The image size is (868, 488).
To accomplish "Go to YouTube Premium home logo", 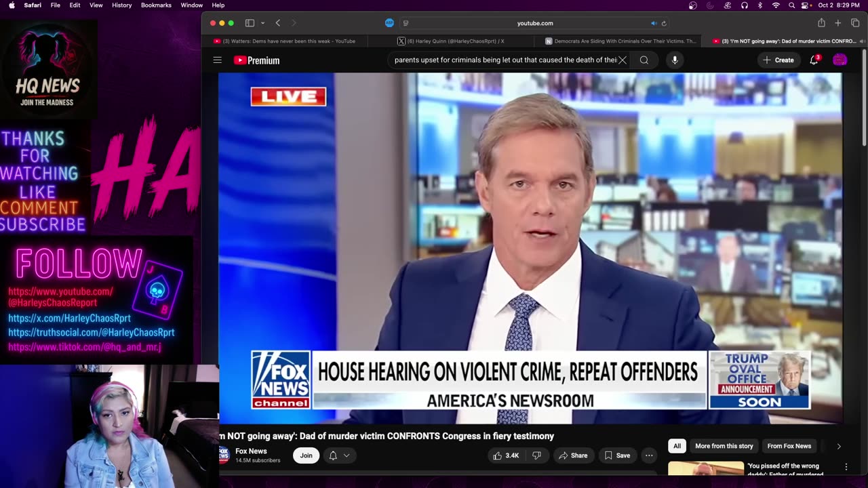I will [256, 60].
